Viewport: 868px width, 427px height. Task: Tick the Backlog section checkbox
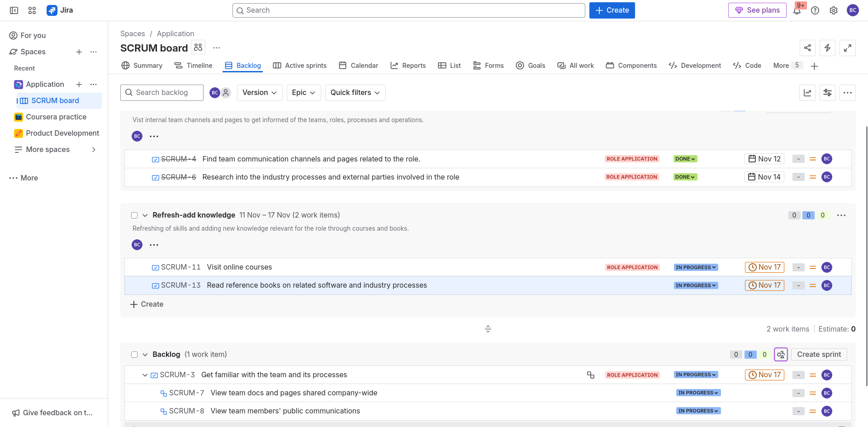point(134,355)
